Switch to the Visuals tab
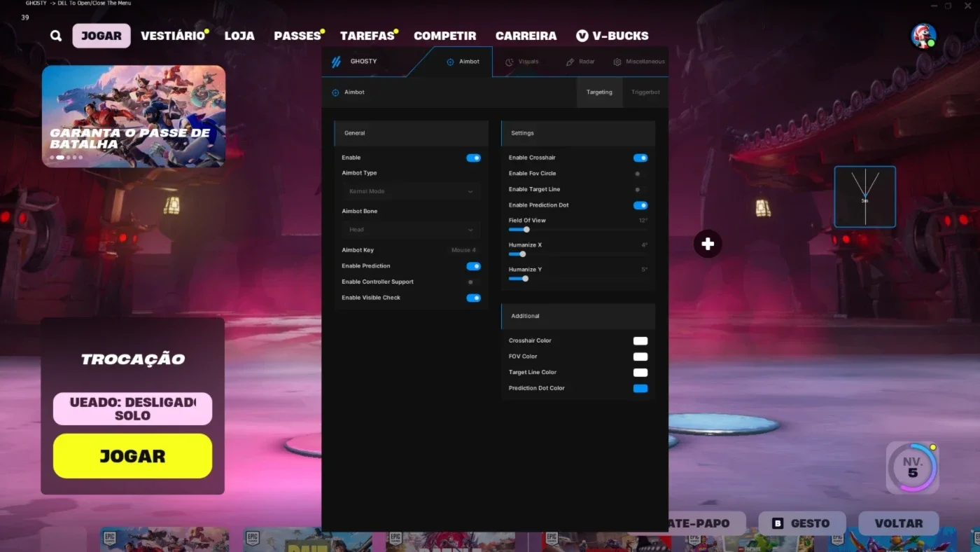Screen dimensions: 980x552 pos(522,62)
